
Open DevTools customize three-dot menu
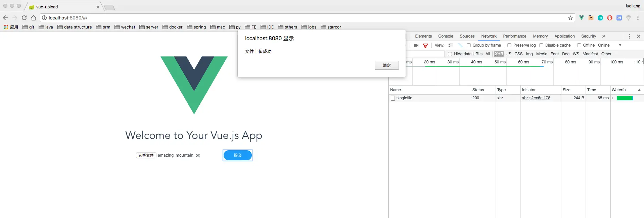tap(629, 36)
